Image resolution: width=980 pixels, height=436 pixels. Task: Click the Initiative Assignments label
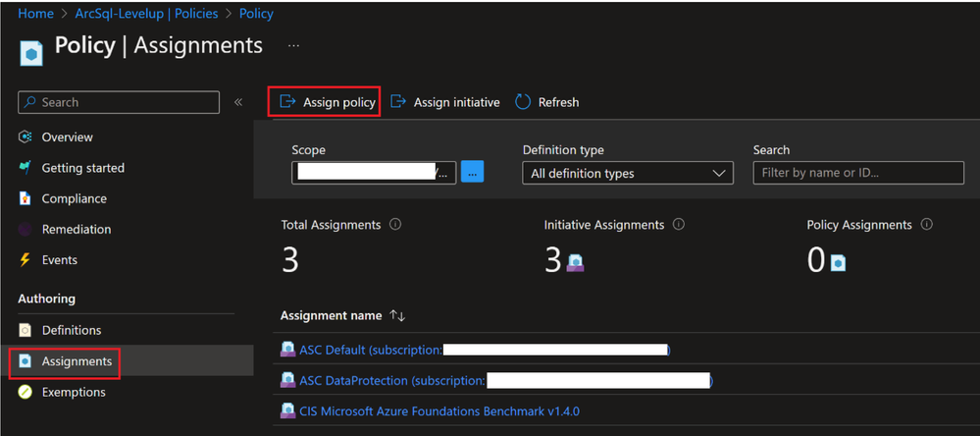[603, 225]
